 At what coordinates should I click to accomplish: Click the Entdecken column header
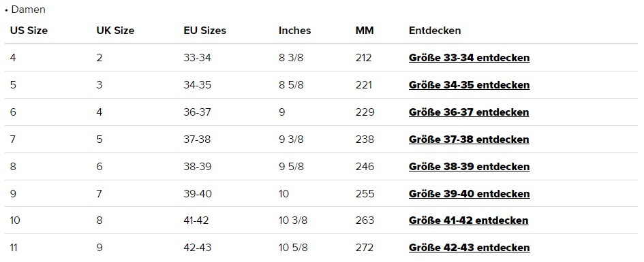(435, 31)
